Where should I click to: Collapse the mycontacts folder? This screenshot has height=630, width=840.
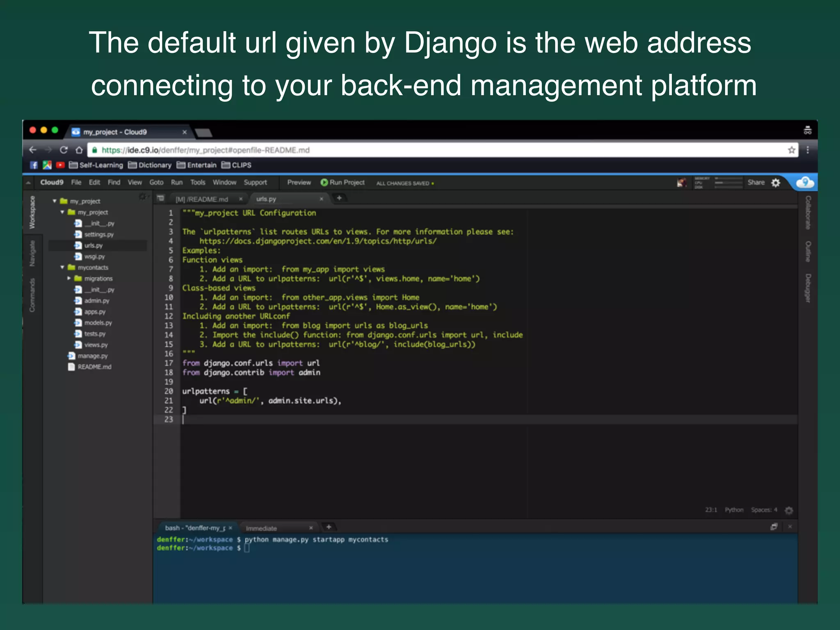pos(62,267)
